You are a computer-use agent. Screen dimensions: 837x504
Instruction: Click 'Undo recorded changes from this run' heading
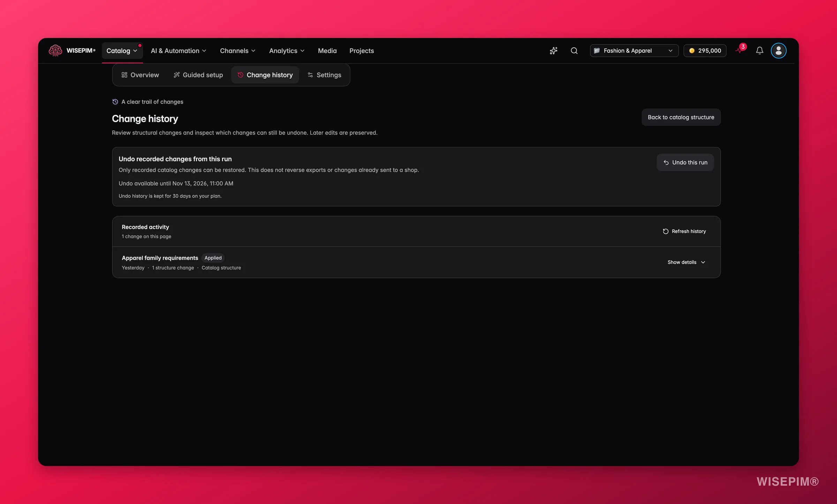click(175, 159)
